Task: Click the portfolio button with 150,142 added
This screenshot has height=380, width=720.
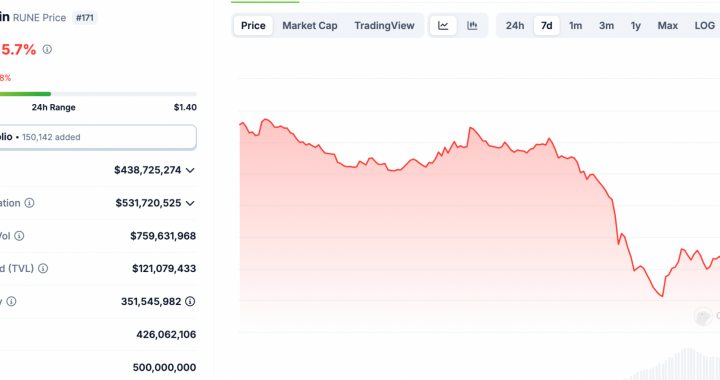Action: click(x=98, y=137)
